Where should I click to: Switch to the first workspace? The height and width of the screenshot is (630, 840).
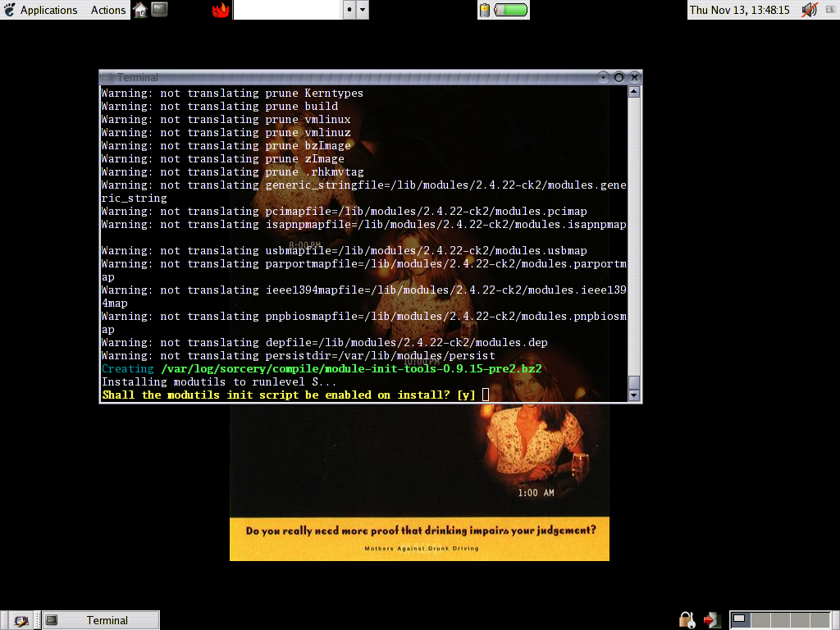(740, 620)
